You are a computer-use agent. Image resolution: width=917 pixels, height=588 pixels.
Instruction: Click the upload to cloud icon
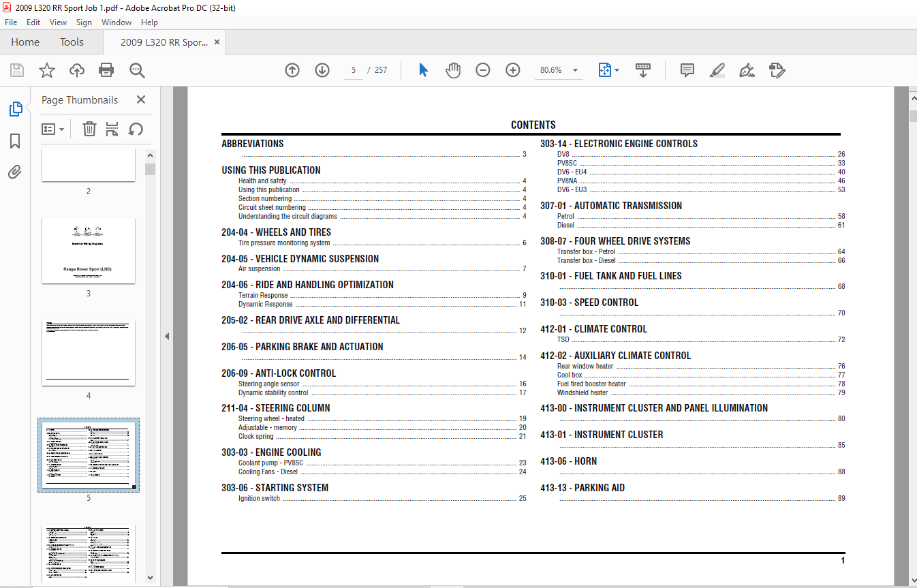(x=77, y=70)
